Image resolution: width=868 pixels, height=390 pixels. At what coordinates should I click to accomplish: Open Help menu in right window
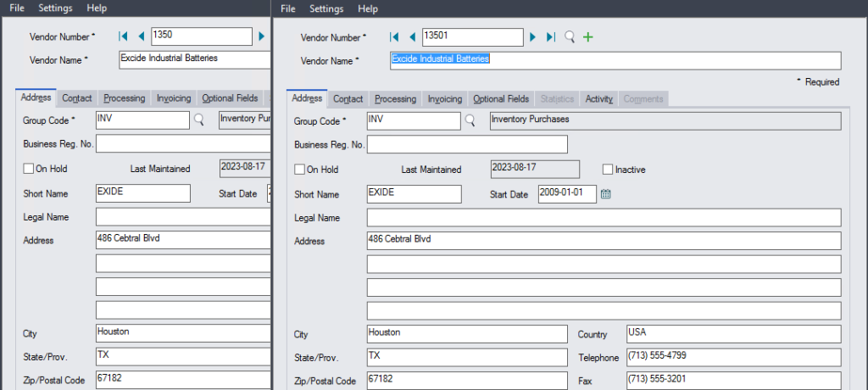tap(368, 8)
